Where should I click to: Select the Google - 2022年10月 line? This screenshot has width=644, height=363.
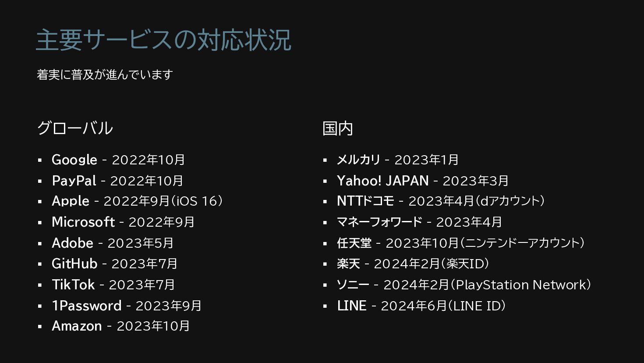118,160
